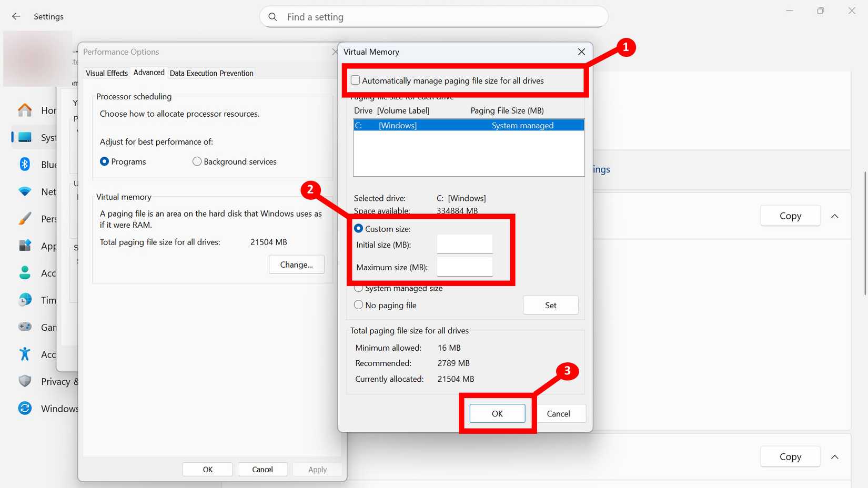Switch to the Visual Effects tab
The width and height of the screenshot is (868, 488).
[x=106, y=73]
